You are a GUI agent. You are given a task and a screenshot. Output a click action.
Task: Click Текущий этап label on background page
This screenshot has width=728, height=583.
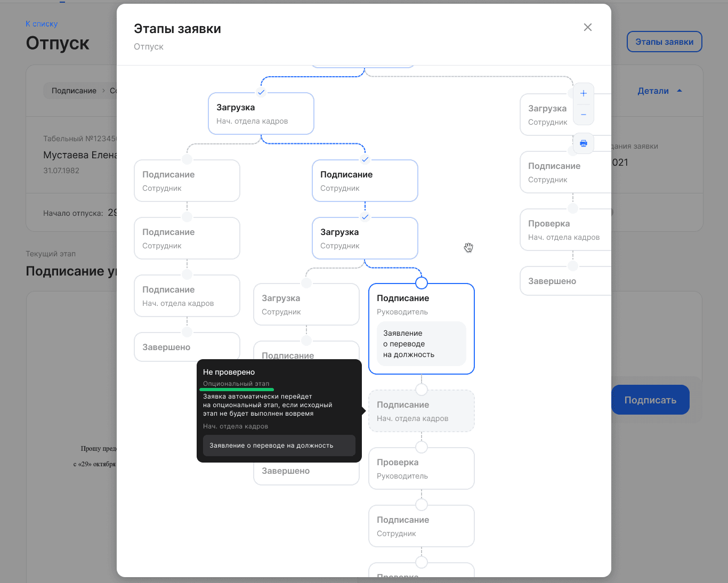[x=51, y=254]
